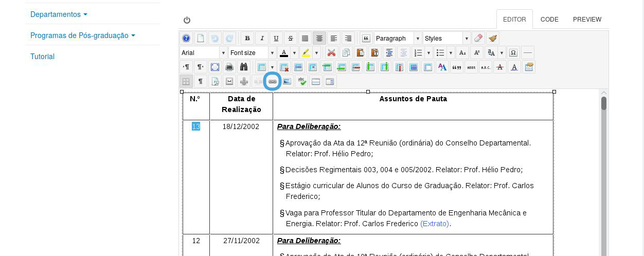This screenshot has height=256, width=644.
Task: Insert special character with the omega icon
Action: tap(513, 52)
